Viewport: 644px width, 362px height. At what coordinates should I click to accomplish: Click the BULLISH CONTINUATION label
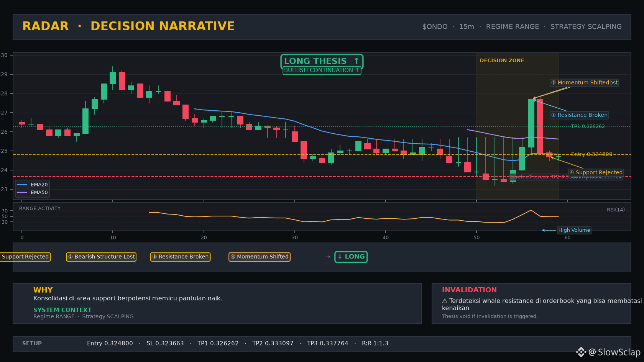(322, 70)
